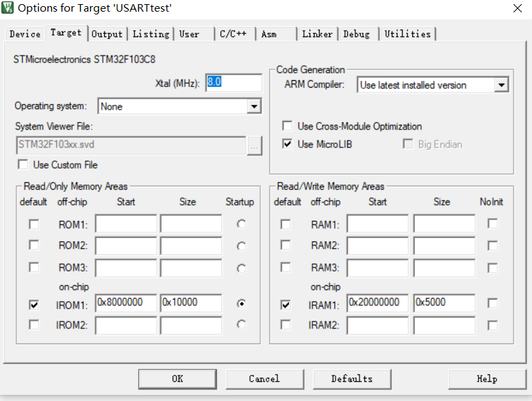Enable RAM3 NoInit checkbox

click(492, 268)
